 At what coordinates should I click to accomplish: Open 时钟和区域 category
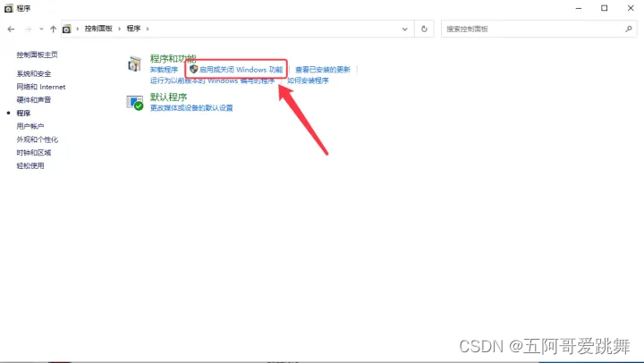tap(34, 152)
